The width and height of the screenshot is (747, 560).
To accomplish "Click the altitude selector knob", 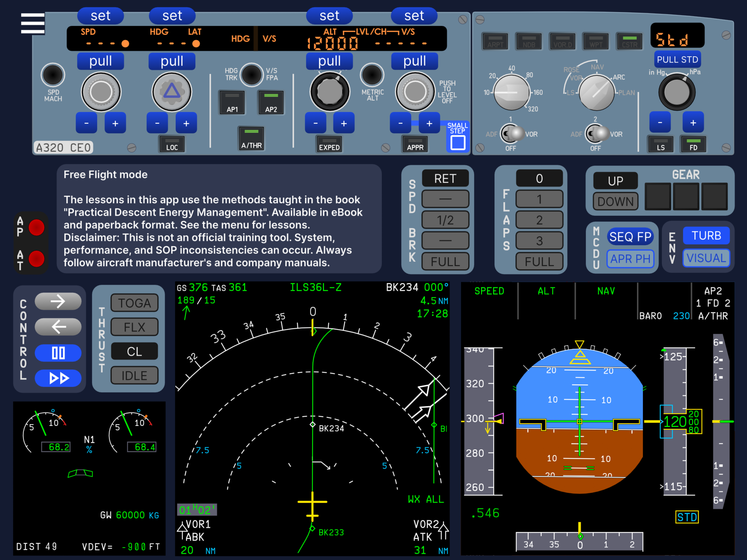I will (330, 91).
